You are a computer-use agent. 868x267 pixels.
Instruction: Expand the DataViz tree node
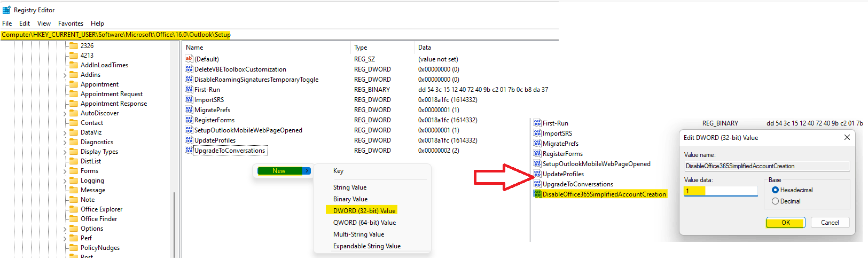click(65, 132)
